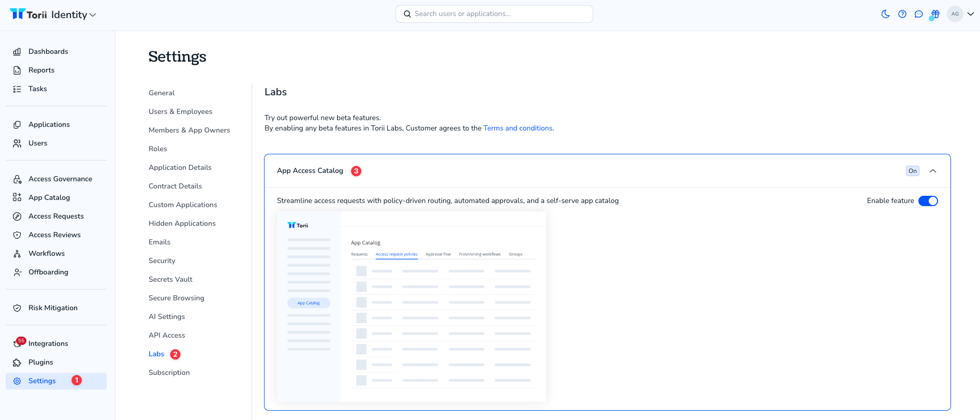Open Application Details settings
The height and width of the screenshot is (420, 980).
click(x=180, y=167)
